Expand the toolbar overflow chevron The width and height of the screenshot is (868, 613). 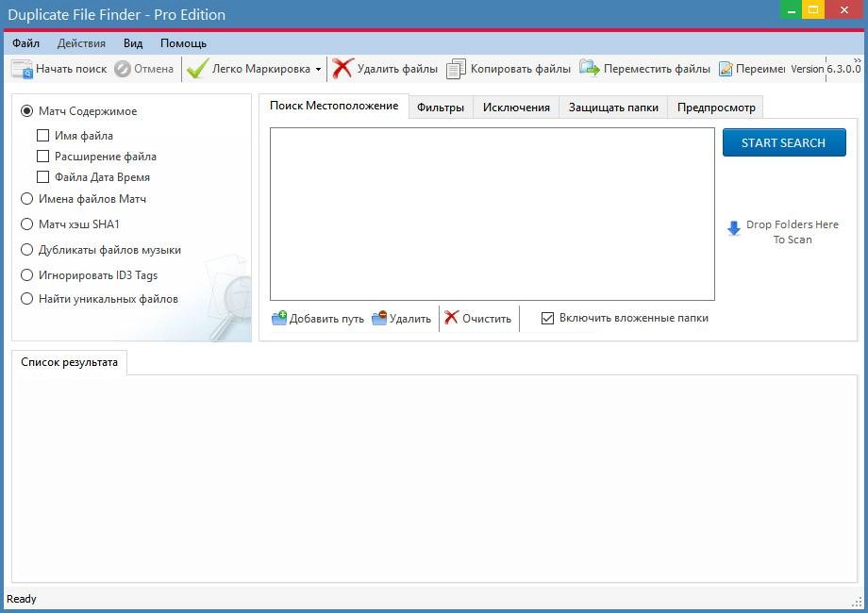click(x=858, y=59)
